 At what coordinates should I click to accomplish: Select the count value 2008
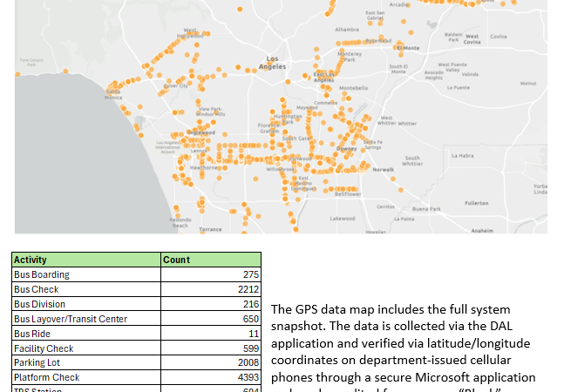coord(248,363)
